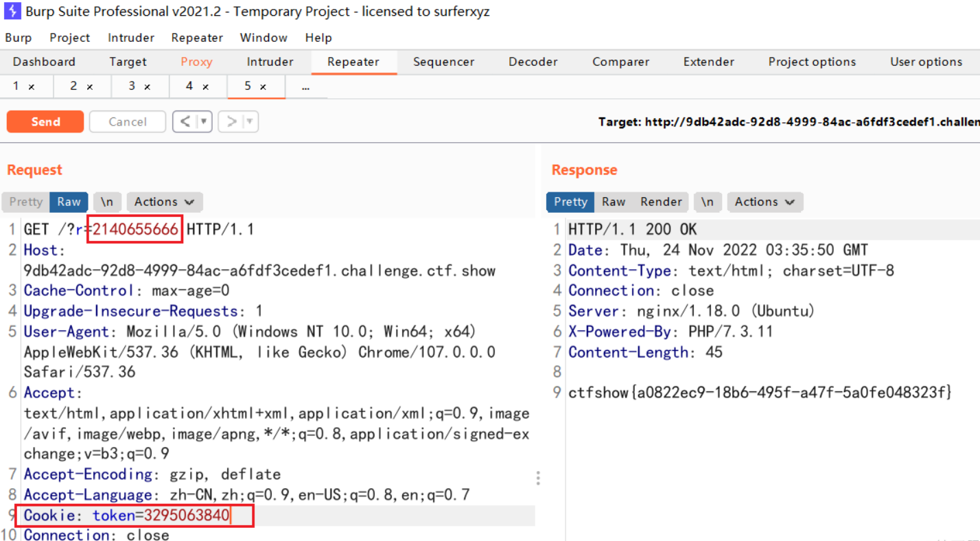Image resolution: width=980 pixels, height=541 pixels.
Task: Open Response Actions dropdown
Action: point(765,202)
